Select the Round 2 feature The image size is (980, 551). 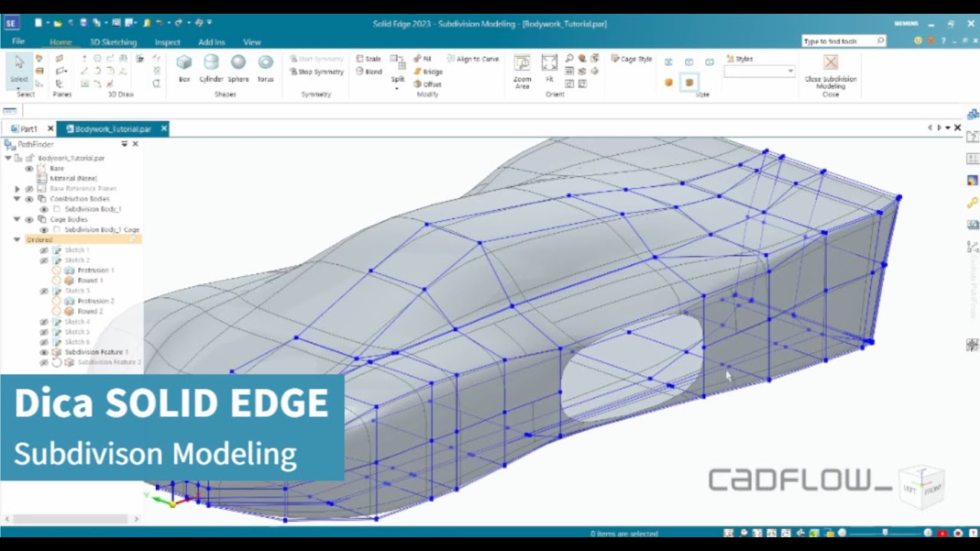point(90,311)
